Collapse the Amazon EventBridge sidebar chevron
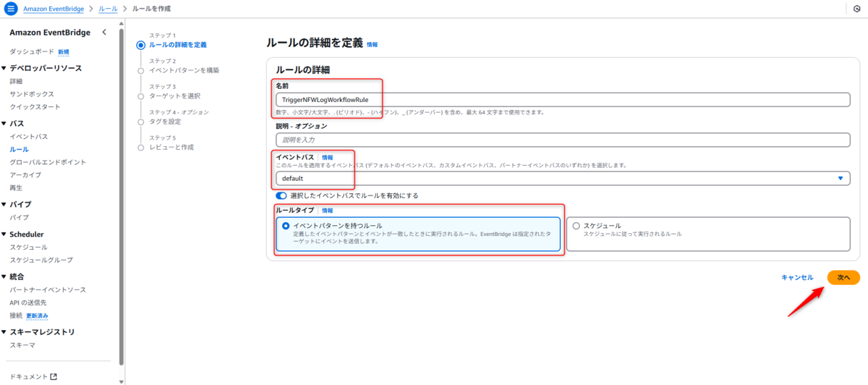Screen dimensions: 868x385 pyautogui.click(x=104, y=33)
